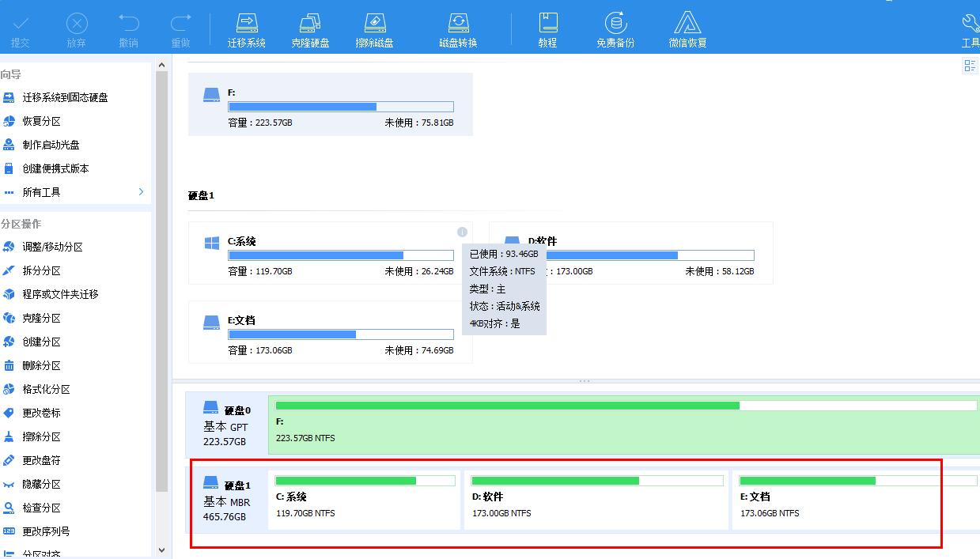
Task: Switch the disk list view mode
Action: pyautogui.click(x=971, y=66)
